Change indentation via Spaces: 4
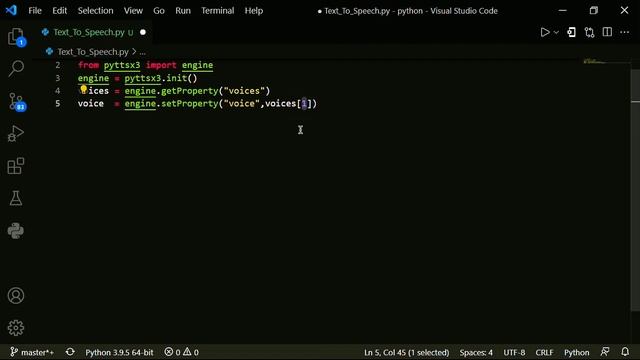Screen dimensions: 640x360 coord(476,352)
